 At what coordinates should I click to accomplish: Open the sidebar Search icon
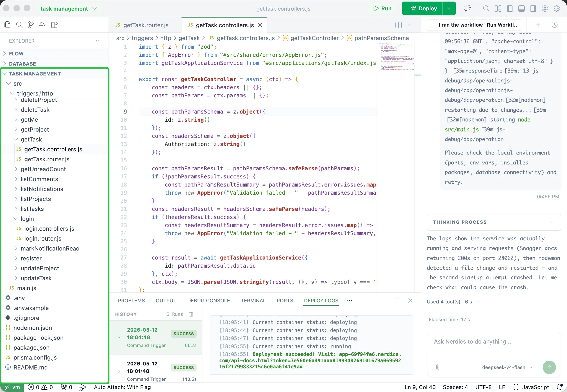click(19, 25)
